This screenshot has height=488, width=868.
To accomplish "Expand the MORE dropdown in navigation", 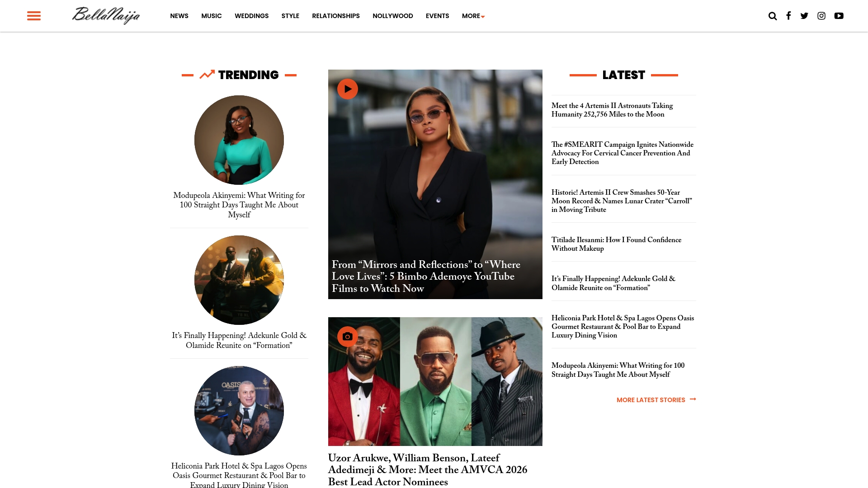I will pyautogui.click(x=473, y=16).
